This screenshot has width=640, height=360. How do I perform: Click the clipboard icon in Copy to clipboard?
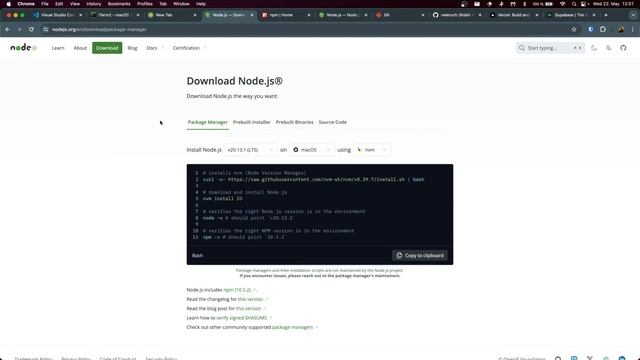coord(399,256)
